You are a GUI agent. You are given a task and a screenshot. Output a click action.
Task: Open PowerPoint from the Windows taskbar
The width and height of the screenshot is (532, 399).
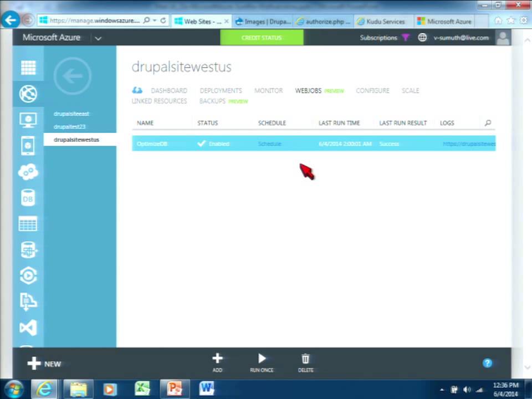(175, 389)
